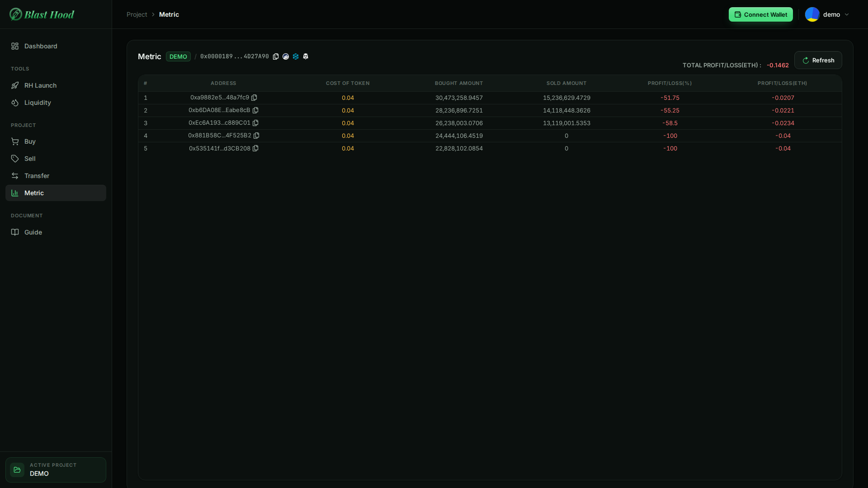
Task: Copy the token address 0x0000189...4D27A90
Action: coord(276,56)
